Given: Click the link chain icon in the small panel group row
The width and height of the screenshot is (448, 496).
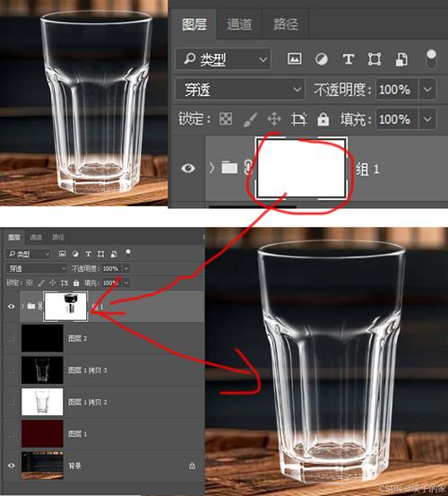Looking at the screenshot, I should click(39, 306).
